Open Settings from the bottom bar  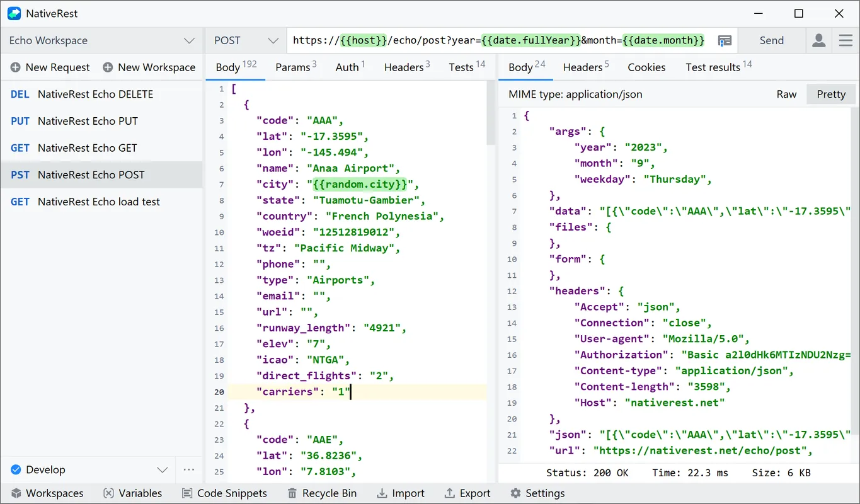click(537, 493)
